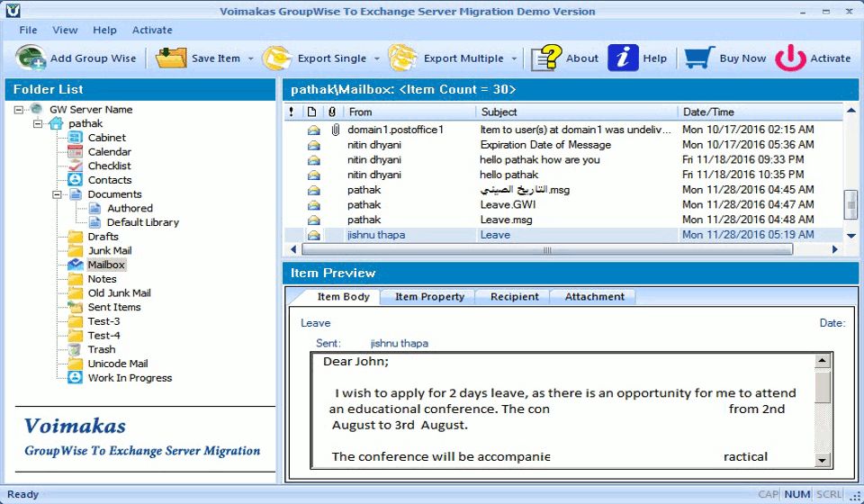The width and height of the screenshot is (864, 504).
Task: Click the blue Help info icon
Action: [623, 58]
